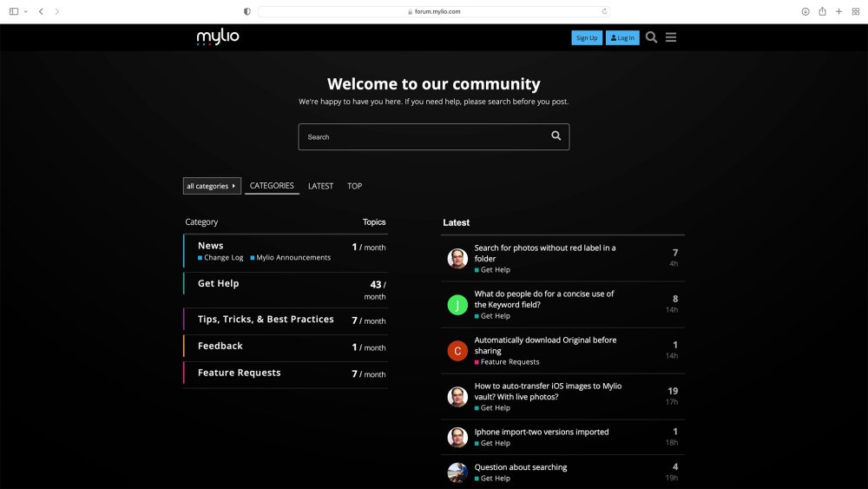Open topic 'How to auto-transfer iOS images to Mylio vault'
The height and width of the screenshot is (489, 868).
(548, 391)
